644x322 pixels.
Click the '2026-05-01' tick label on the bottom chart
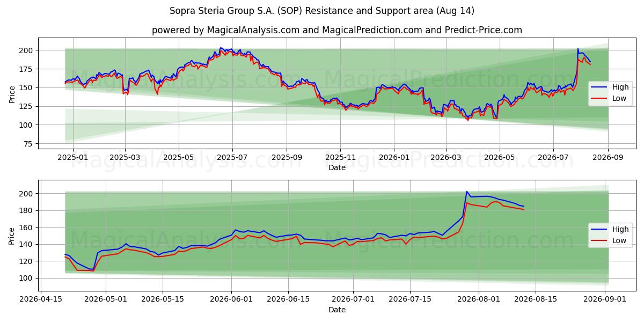pos(106,299)
